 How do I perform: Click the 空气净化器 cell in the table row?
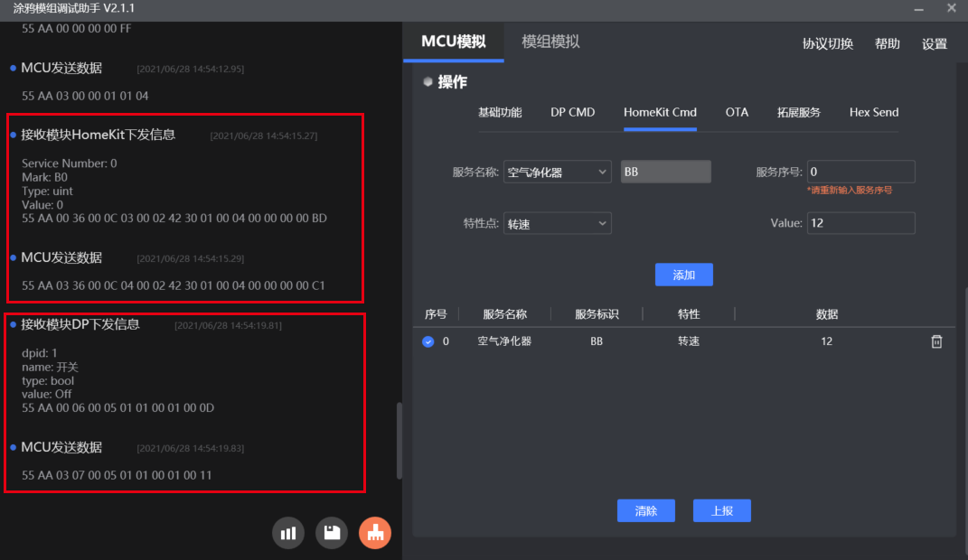point(504,341)
